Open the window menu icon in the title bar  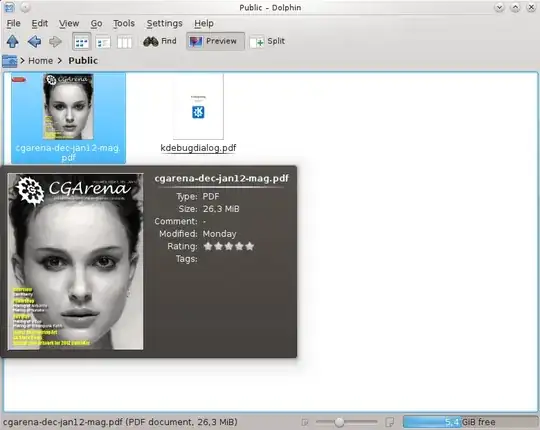(x=10, y=7)
